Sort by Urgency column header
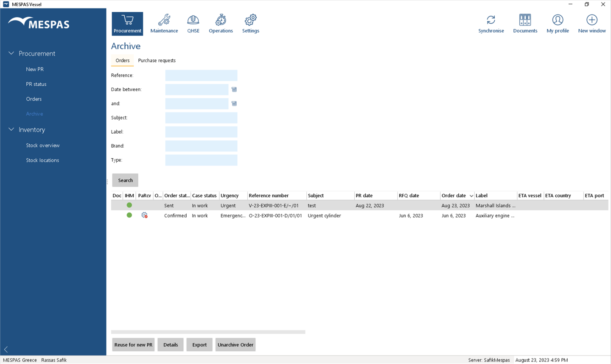 coord(233,196)
